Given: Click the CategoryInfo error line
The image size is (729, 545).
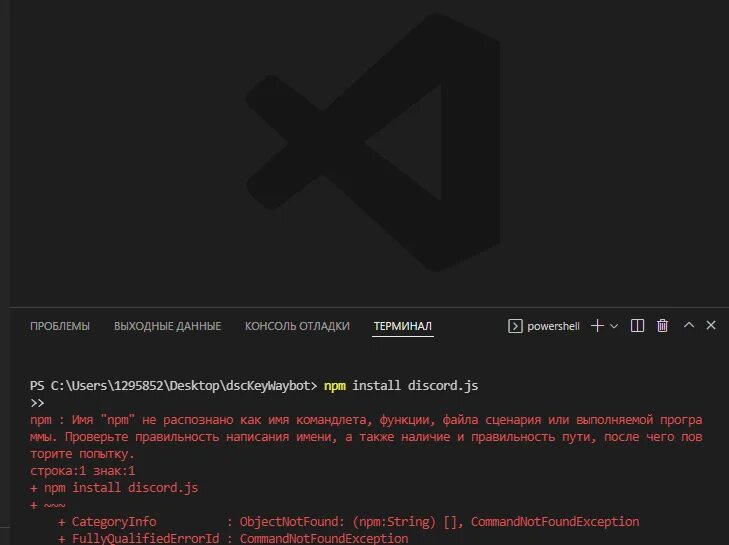Looking at the screenshot, I should click(x=349, y=522).
